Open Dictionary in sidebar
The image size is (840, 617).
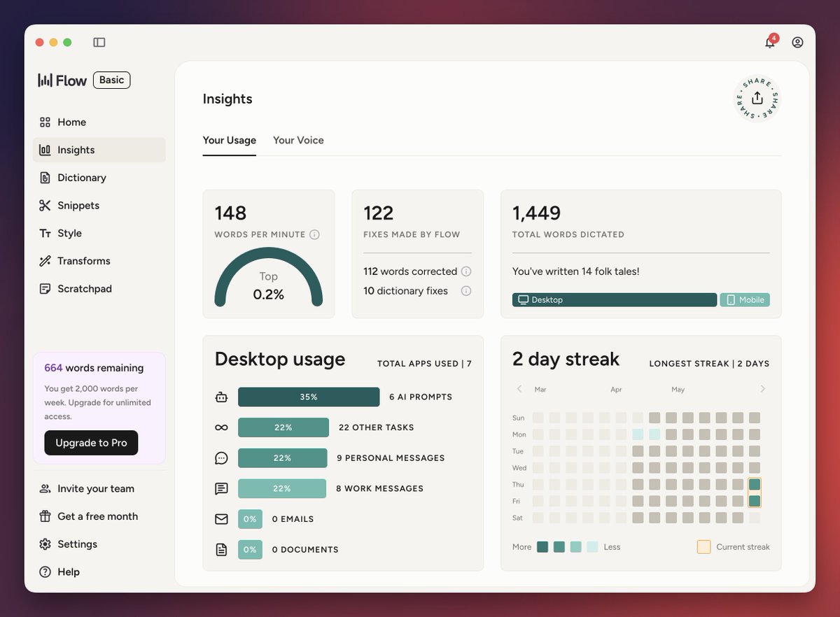(x=99, y=178)
